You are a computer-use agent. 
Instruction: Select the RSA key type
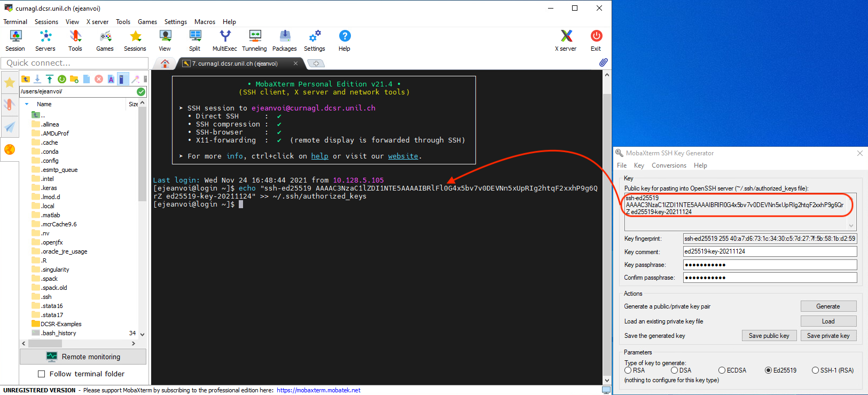pos(628,370)
